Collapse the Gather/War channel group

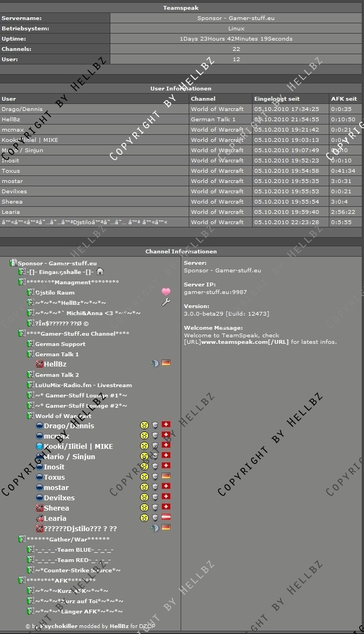click(22, 539)
